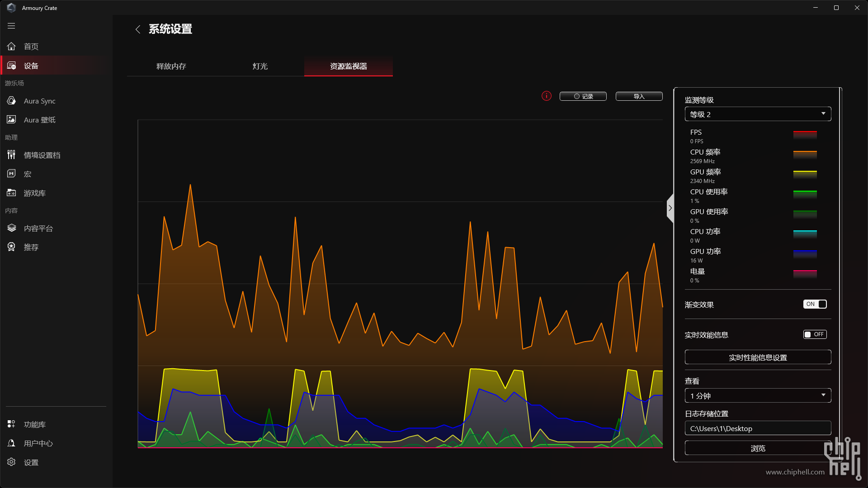
Task: Open the 宏 macro icon
Action: pos(11,174)
